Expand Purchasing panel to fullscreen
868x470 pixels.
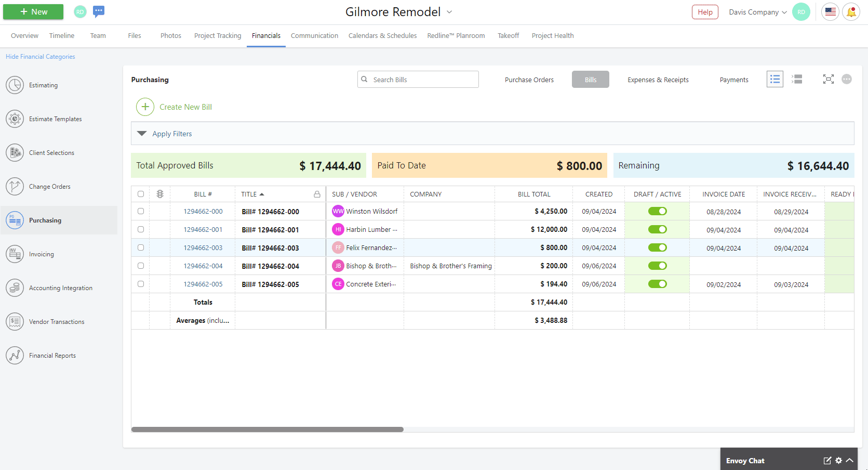[828, 79]
